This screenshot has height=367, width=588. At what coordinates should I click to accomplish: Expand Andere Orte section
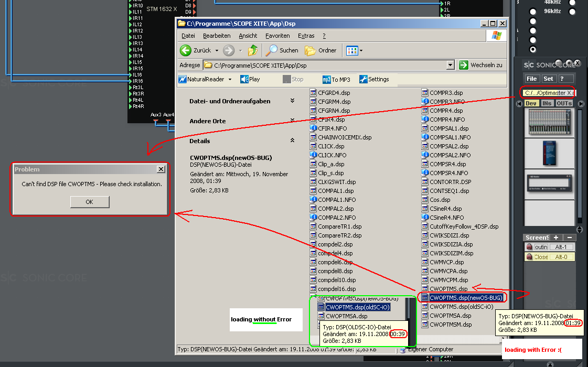pos(292,121)
